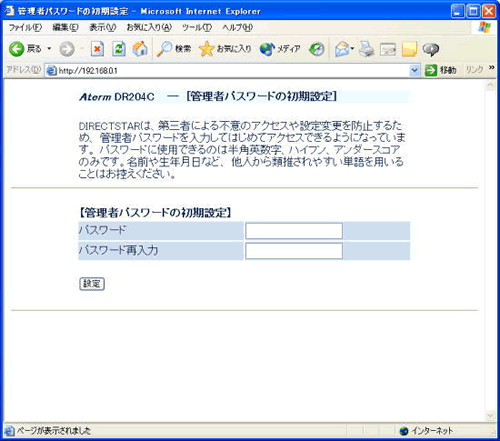The image size is (500, 441).
Task: Click the status bar page icon
Action: tap(10, 431)
